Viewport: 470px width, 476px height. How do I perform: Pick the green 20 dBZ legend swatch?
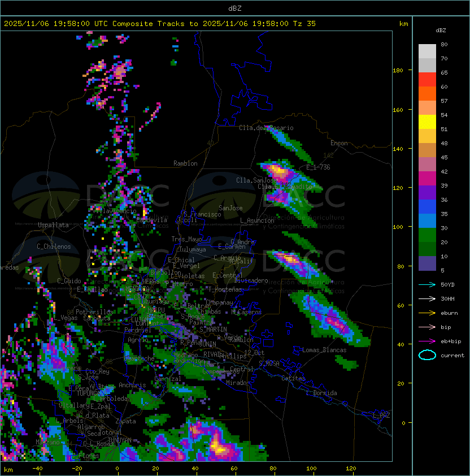pyautogui.click(x=427, y=235)
